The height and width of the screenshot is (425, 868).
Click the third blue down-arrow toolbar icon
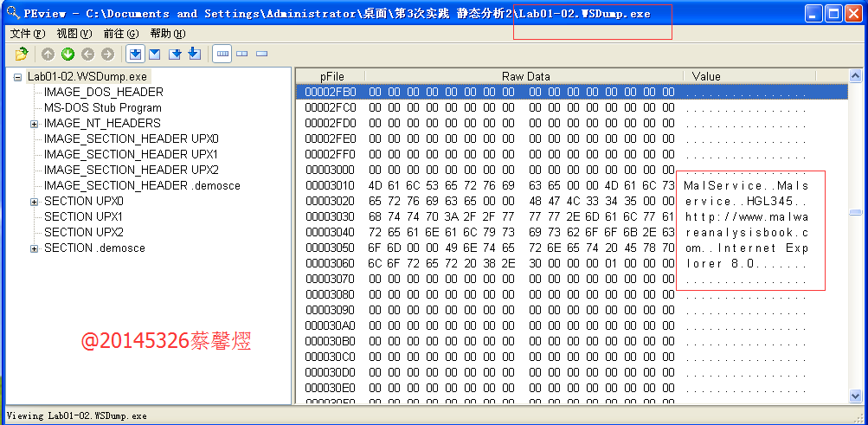[x=175, y=55]
